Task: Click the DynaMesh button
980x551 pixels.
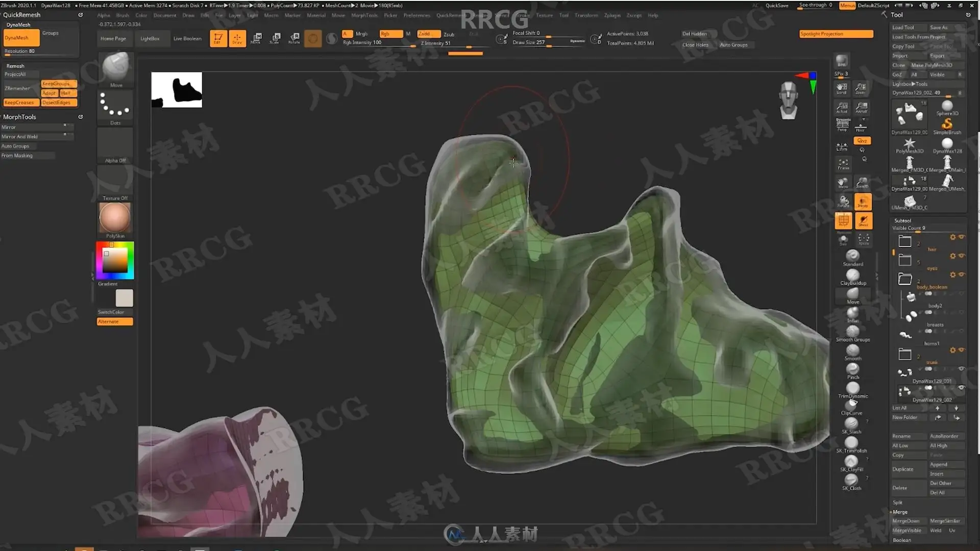Action: click(x=21, y=38)
